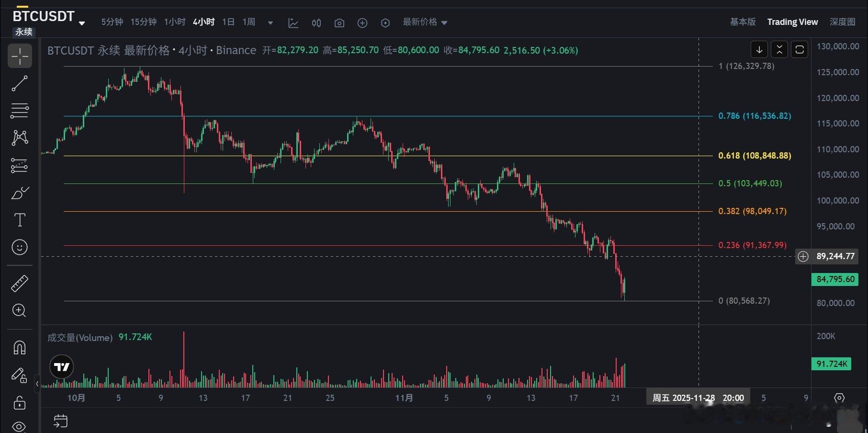Switch to the 1小时 interval

pos(174,22)
